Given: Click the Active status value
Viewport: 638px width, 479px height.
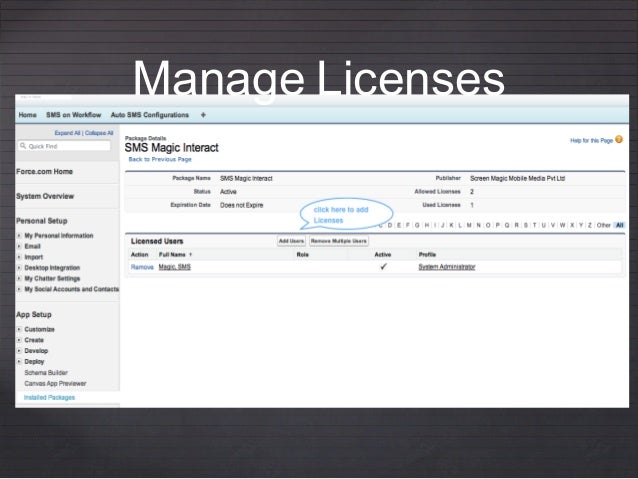Looking at the screenshot, I should pos(228,192).
